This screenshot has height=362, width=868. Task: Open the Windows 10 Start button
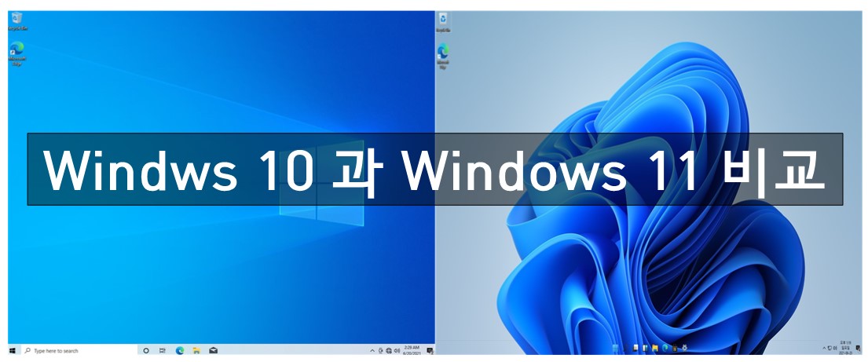[13, 350]
